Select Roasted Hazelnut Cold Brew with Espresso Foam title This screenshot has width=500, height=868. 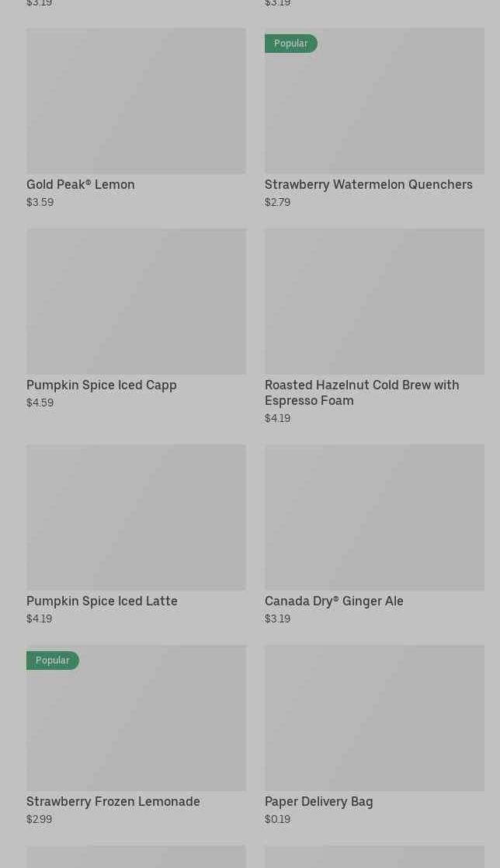[x=362, y=392]
